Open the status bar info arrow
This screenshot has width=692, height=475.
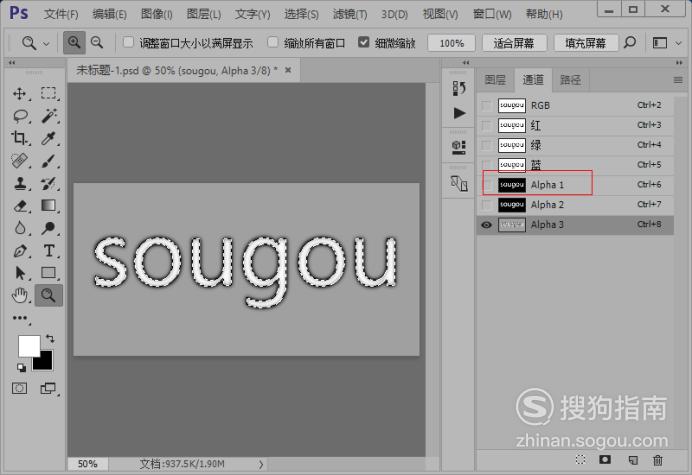click(x=261, y=464)
